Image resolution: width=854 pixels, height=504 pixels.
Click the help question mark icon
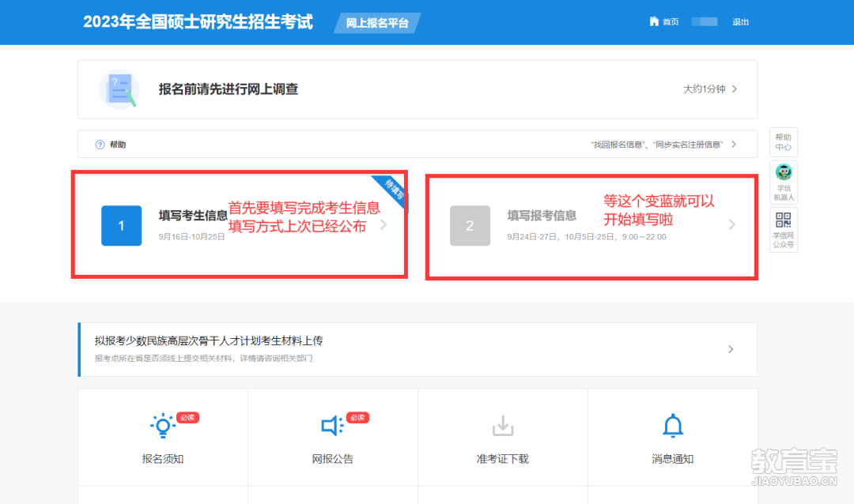[x=100, y=145]
